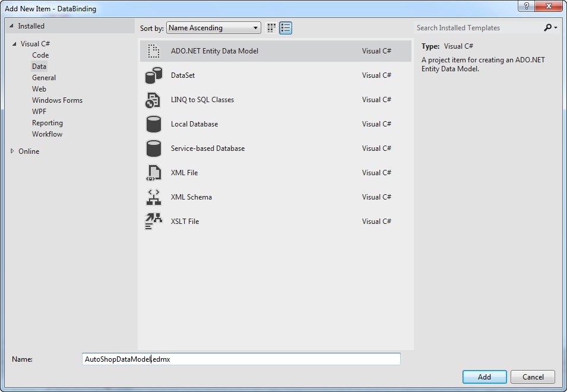This screenshot has height=392, width=567.
Task: Click the ADO.NET Entity Data Model icon
Action: [x=153, y=51]
